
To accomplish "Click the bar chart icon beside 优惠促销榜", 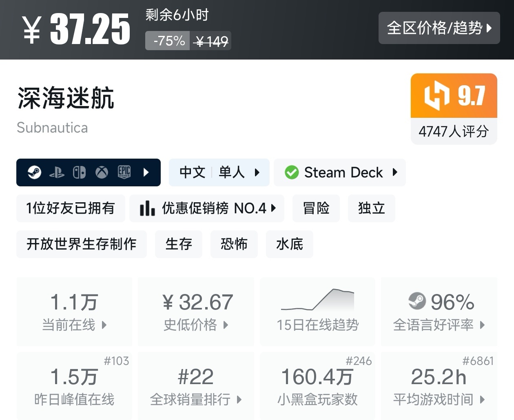I will [x=147, y=208].
